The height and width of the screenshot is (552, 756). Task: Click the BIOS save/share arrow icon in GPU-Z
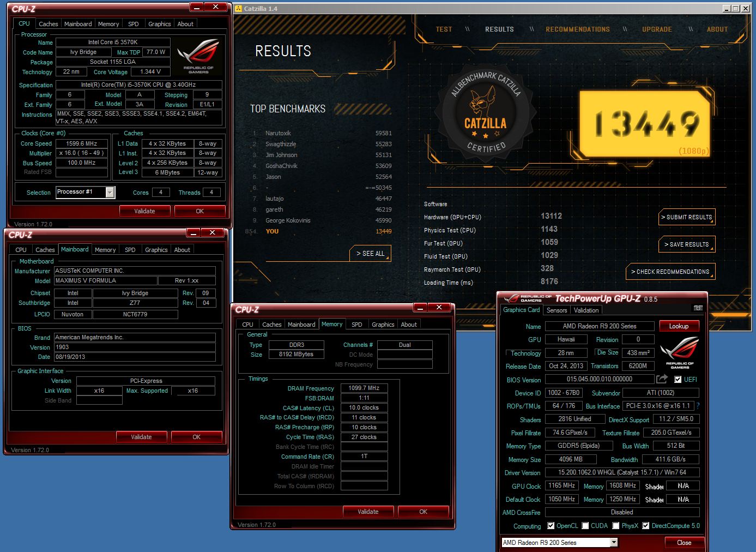pyautogui.click(x=662, y=379)
